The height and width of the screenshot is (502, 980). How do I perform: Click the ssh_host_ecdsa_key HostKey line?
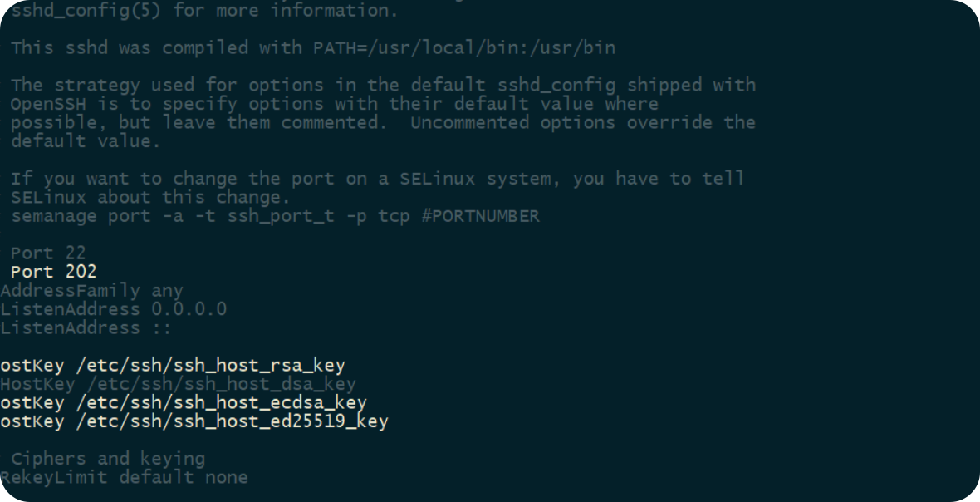tap(183, 402)
